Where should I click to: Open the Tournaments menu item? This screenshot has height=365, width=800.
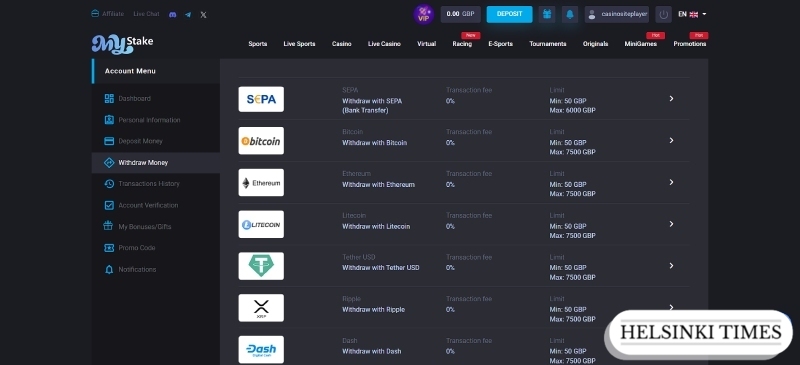pyautogui.click(x=548, y=44)
